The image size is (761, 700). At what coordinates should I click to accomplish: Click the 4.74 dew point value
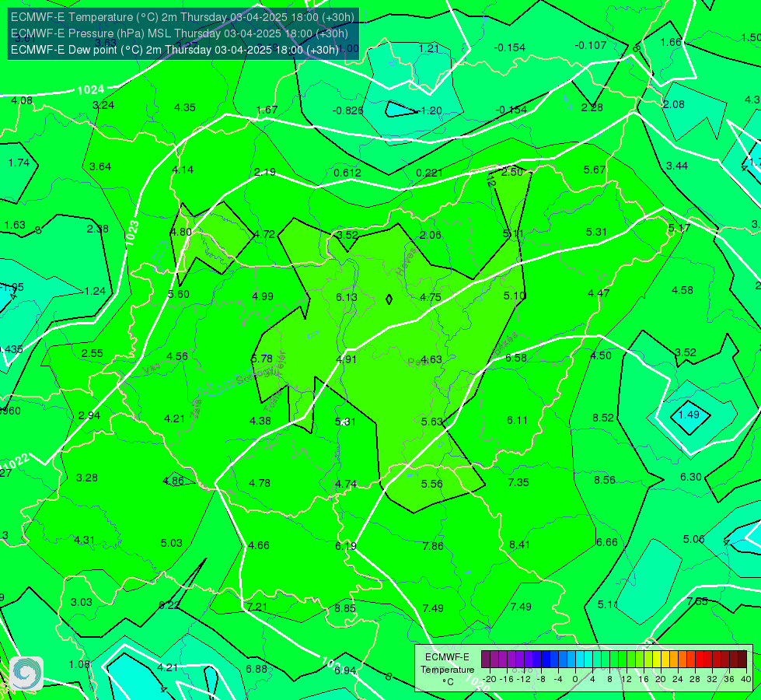[x=346, y=484]
